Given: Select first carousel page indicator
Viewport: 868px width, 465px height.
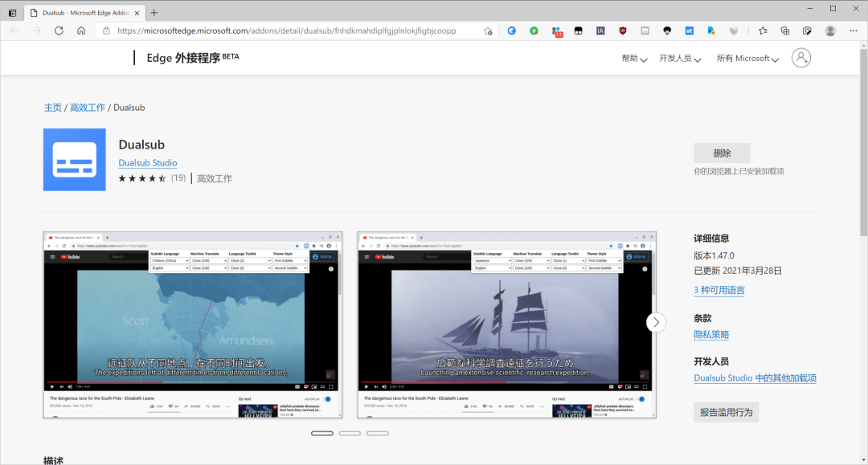Looking at the screenshot, I should [322, 434].
